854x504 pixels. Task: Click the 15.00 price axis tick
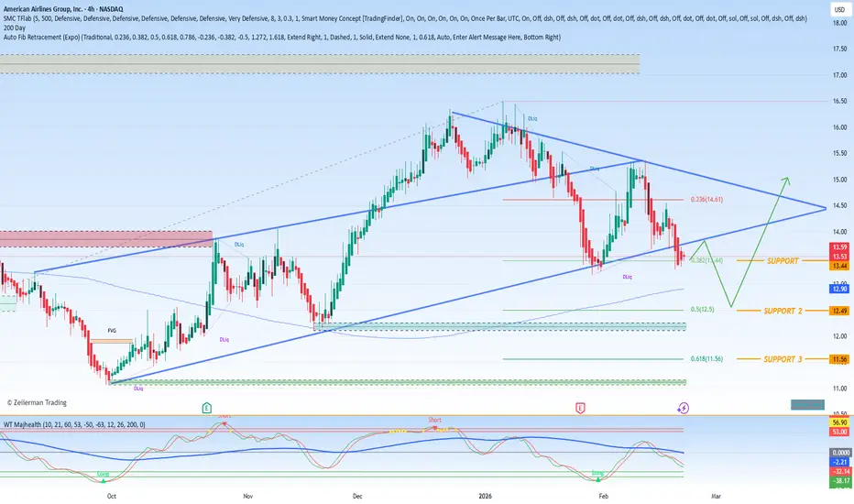(x=839, y=180)
